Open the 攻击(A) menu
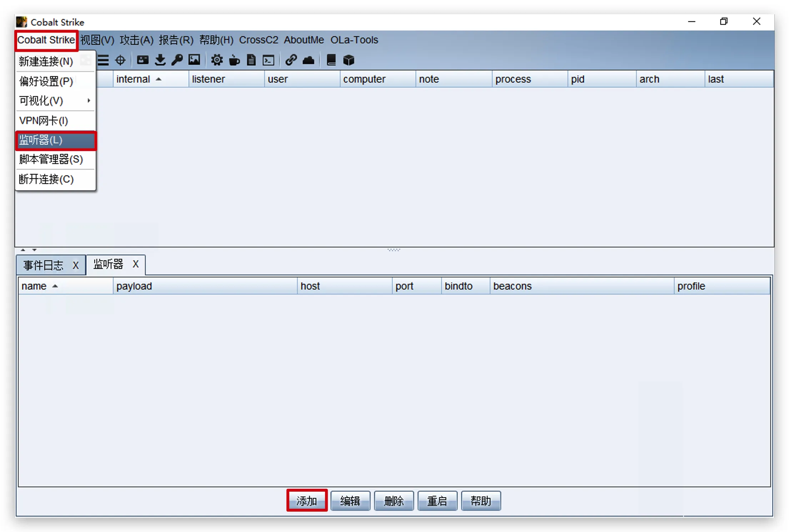 [x=136, y=40]
